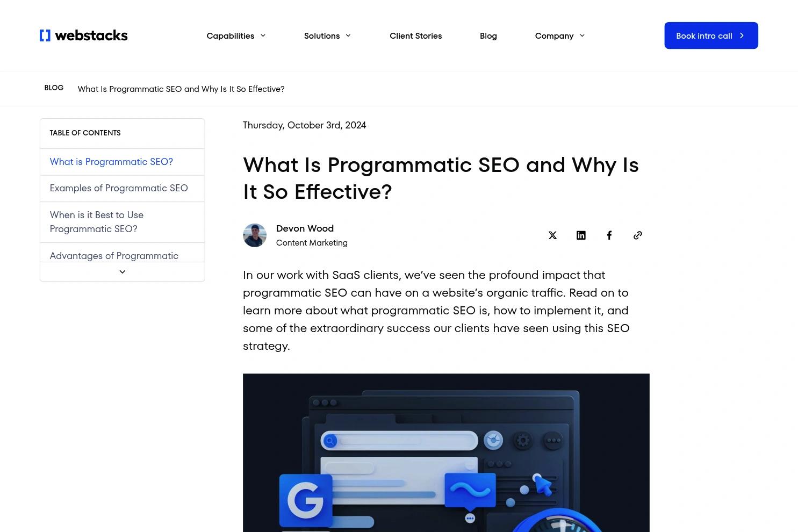Open the Capabilities dropdown menu
The image size is (798, 532).
click(236, 35)
